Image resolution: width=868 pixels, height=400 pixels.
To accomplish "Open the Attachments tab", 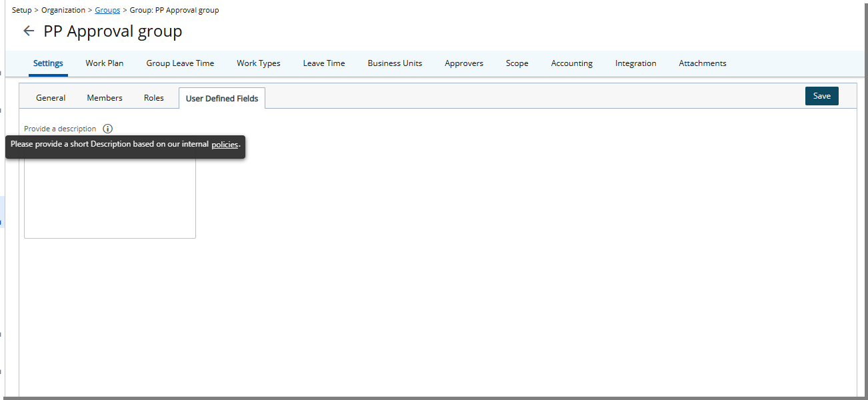I will click(x=702, y=63).
